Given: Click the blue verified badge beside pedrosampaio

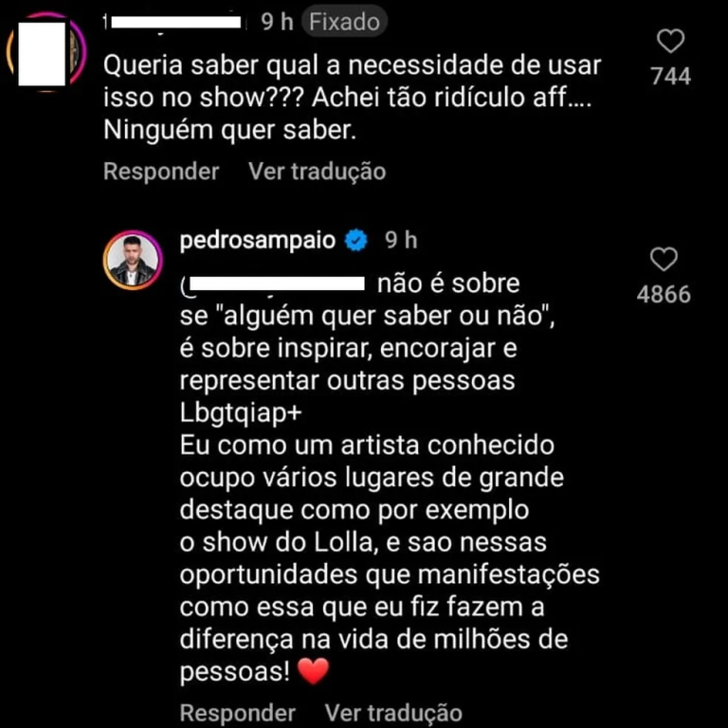Looking at the screenshot, I should [356, 242].
